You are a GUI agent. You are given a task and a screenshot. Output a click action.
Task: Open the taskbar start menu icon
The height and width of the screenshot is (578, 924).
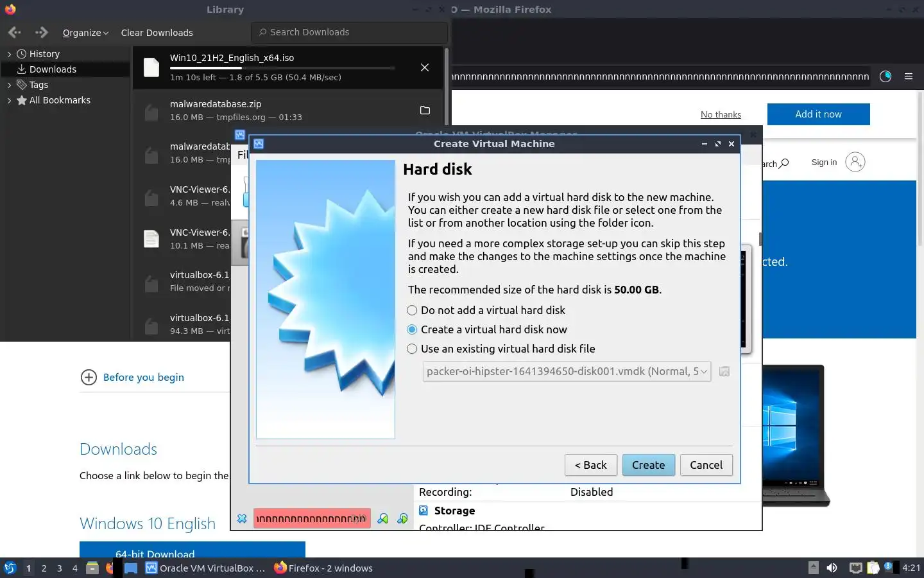[x=10, y=568]
